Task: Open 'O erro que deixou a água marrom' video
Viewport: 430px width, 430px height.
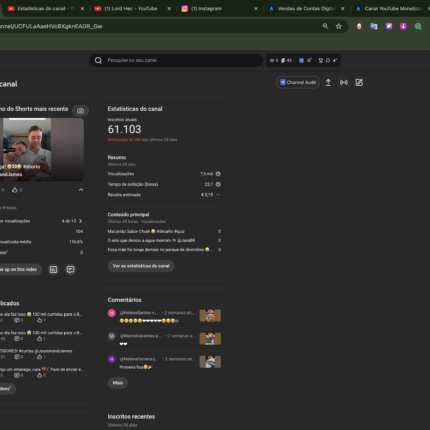Action: [x=151, y=240]
